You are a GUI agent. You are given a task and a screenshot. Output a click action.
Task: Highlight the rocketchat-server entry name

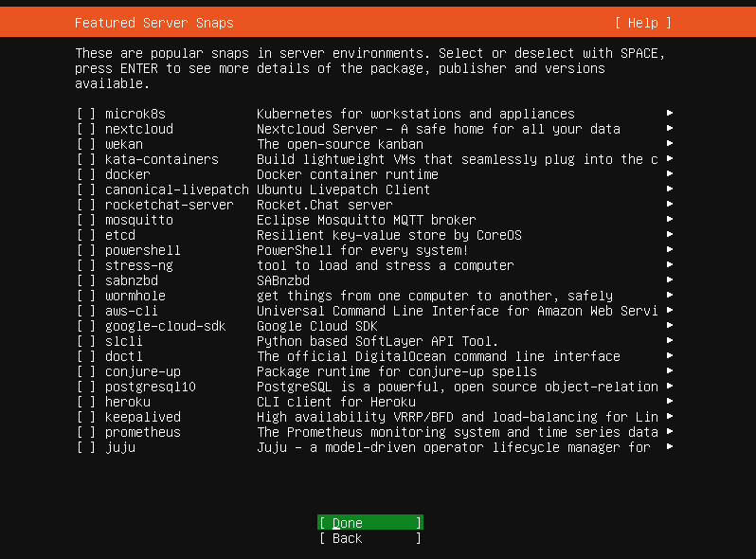[169, 205]
